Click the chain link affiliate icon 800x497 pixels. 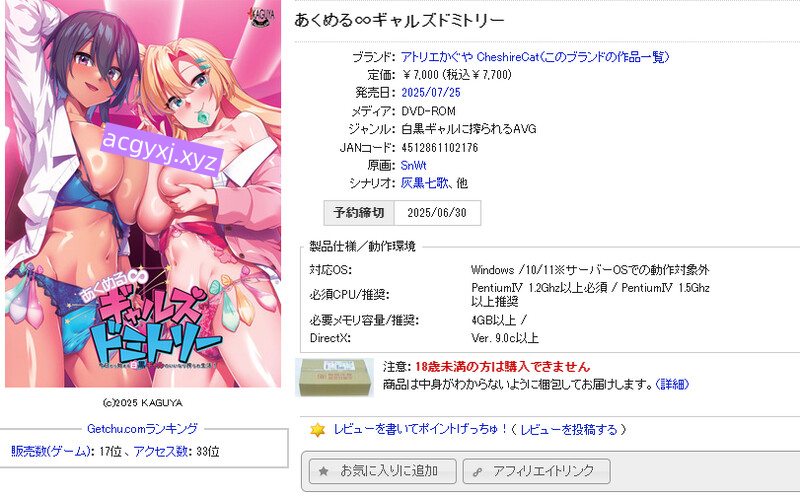click(477, 472)
